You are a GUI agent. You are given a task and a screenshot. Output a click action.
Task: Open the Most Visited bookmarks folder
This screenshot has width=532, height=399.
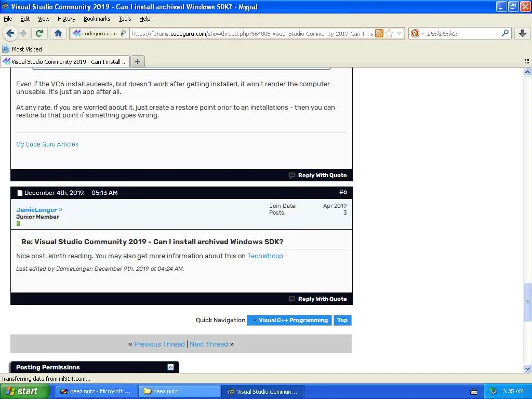(22, 49)
